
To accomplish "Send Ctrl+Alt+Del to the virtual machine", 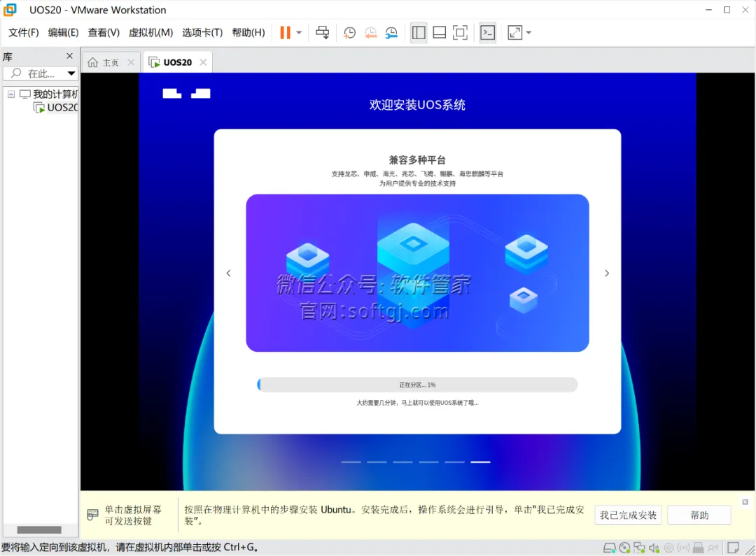I will coord(322,33).
